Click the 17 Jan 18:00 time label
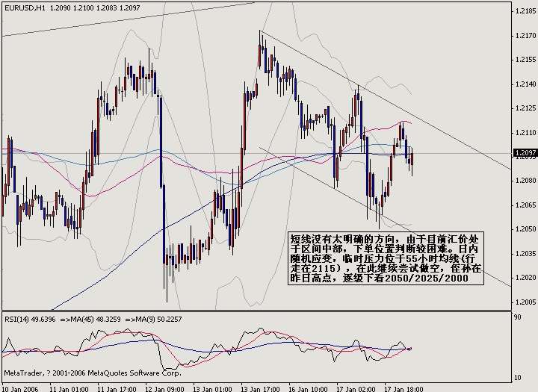 (x=403, y=389)
